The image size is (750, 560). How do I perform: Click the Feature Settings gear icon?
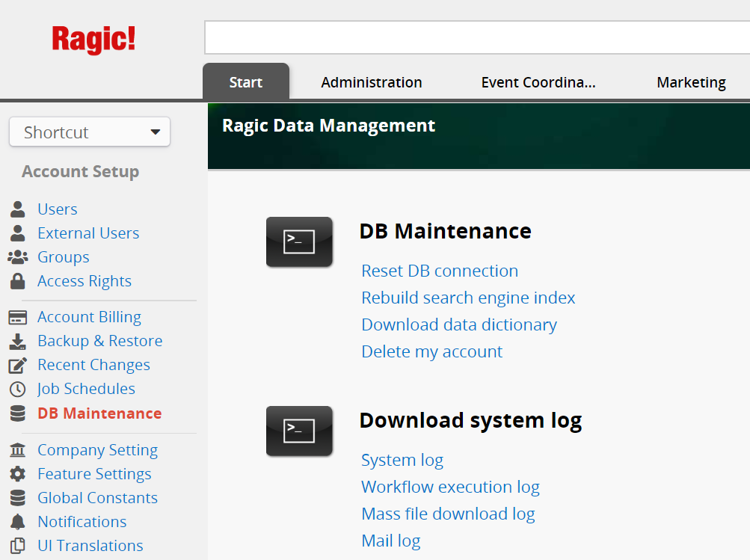[18, 474]
